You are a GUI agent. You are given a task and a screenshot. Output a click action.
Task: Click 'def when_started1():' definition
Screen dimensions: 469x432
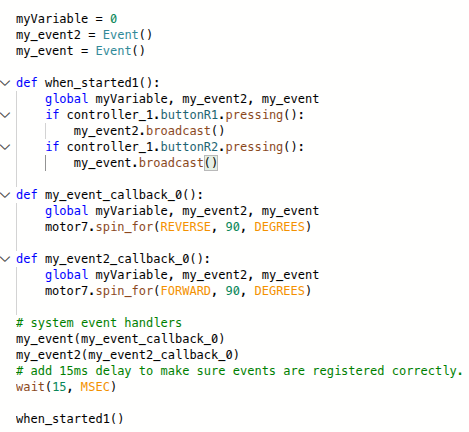(x=88, y=83)
